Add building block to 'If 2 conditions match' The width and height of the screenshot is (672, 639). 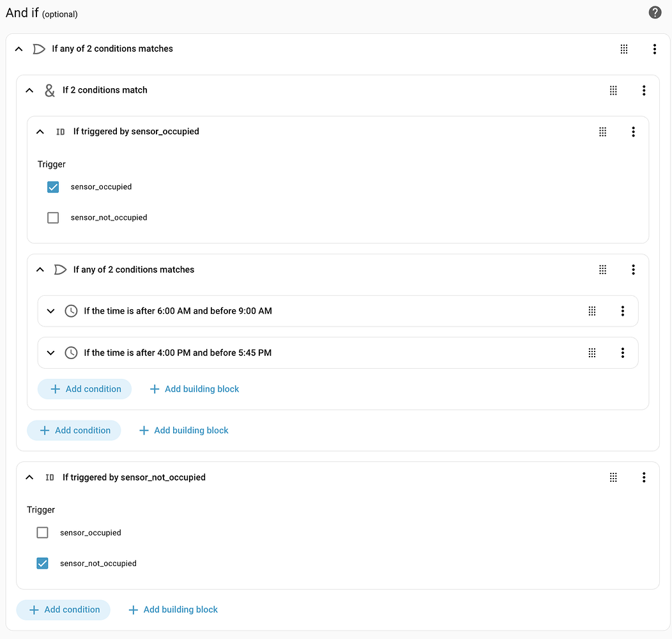[x=183, y=430]
